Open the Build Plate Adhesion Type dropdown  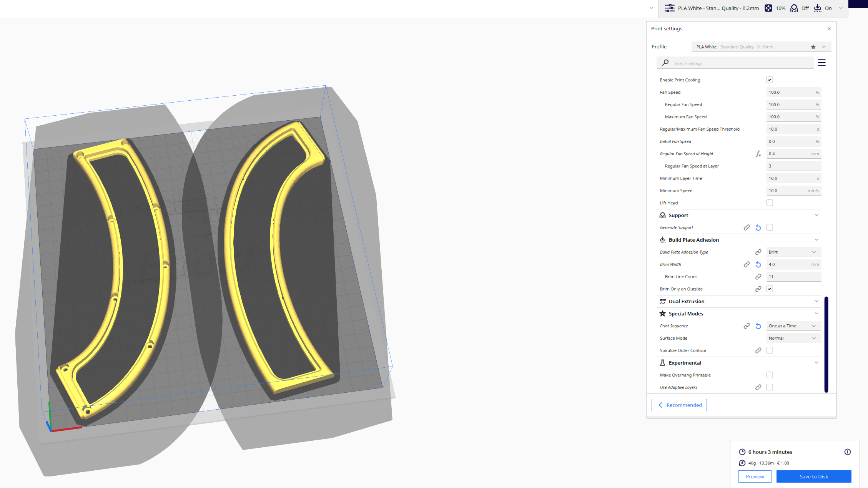click(x=793, y=252)
